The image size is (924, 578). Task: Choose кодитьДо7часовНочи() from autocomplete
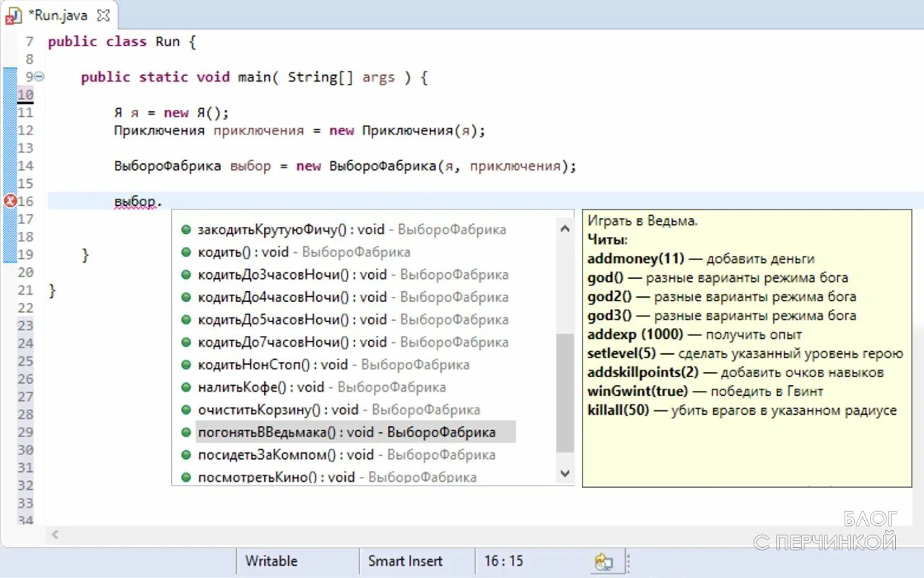[353, 342]
